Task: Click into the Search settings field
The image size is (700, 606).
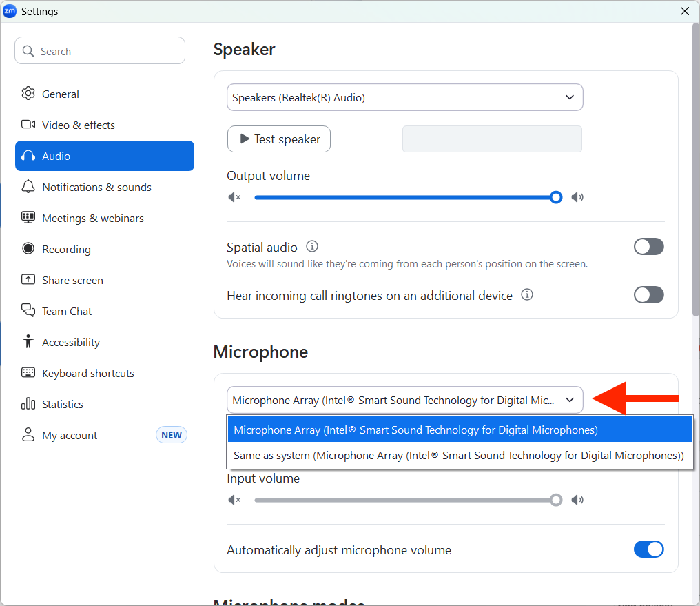Action: tap(100, 51)
